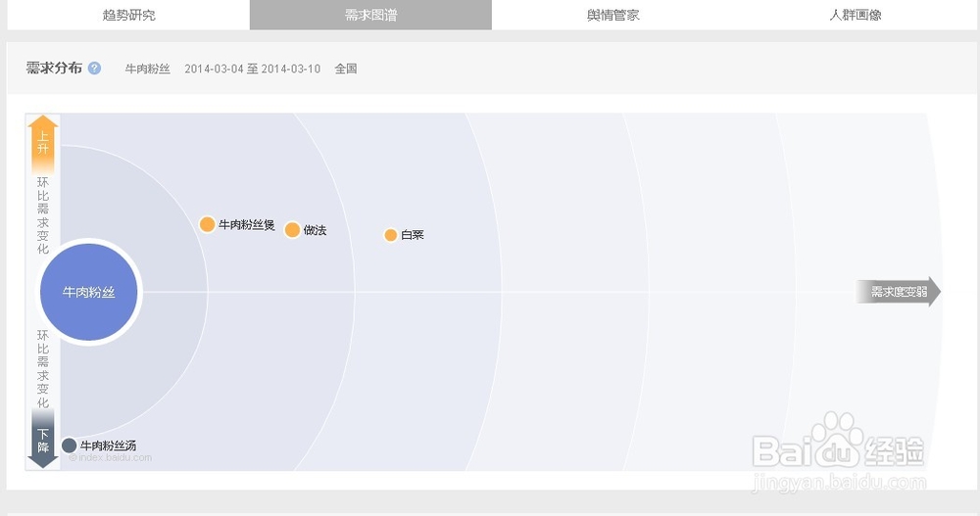Select the date range 2014-03-04 至 2014-03-10
Screen dimensions: 980x516
pos(253,69)
